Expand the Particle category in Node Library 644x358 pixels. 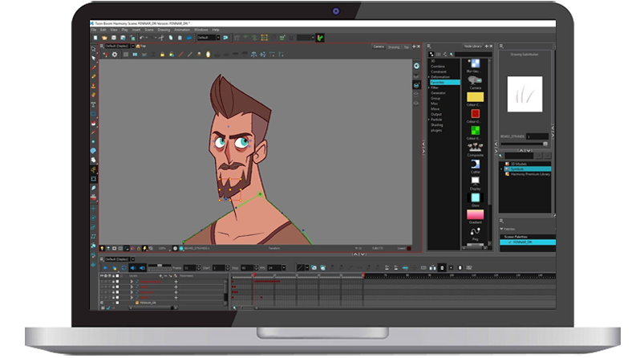429,120
